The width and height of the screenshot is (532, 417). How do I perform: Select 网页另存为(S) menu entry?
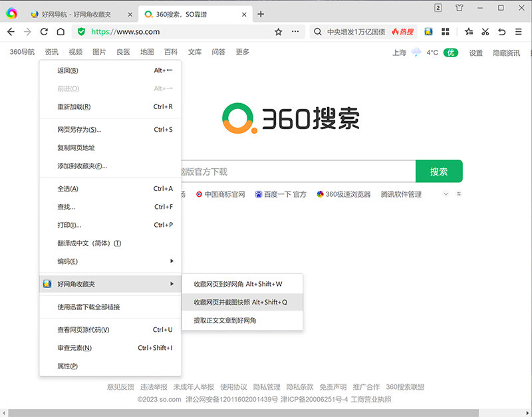(80, 130)
